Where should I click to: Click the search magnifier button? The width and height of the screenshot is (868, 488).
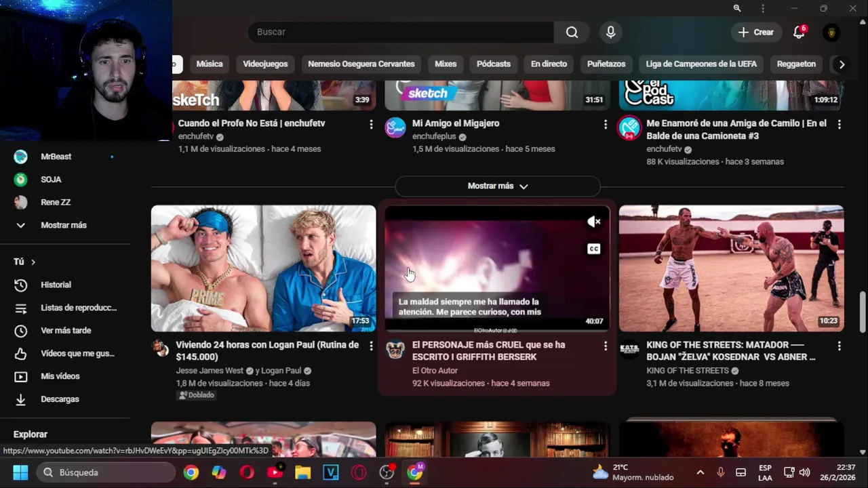(572, 32)
